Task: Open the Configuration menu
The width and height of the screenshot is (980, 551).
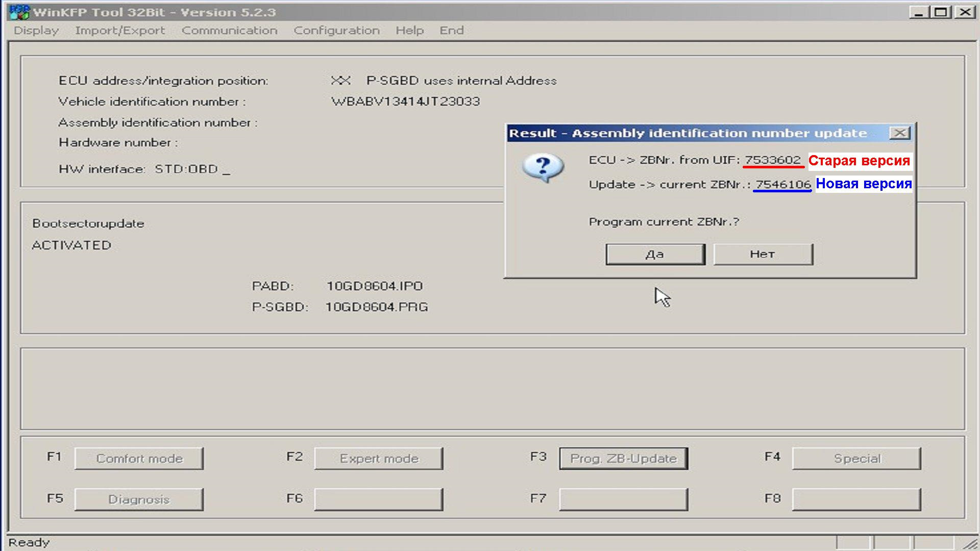Action: point(336,31)
